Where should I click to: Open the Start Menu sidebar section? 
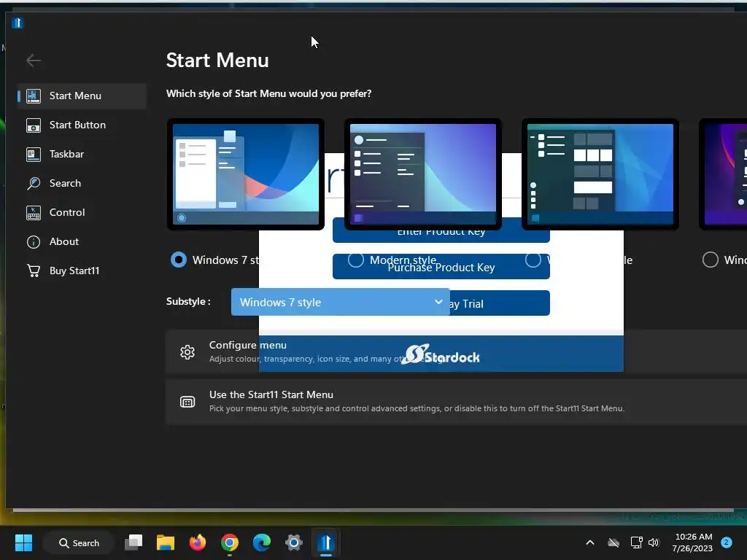pos(82,96)
